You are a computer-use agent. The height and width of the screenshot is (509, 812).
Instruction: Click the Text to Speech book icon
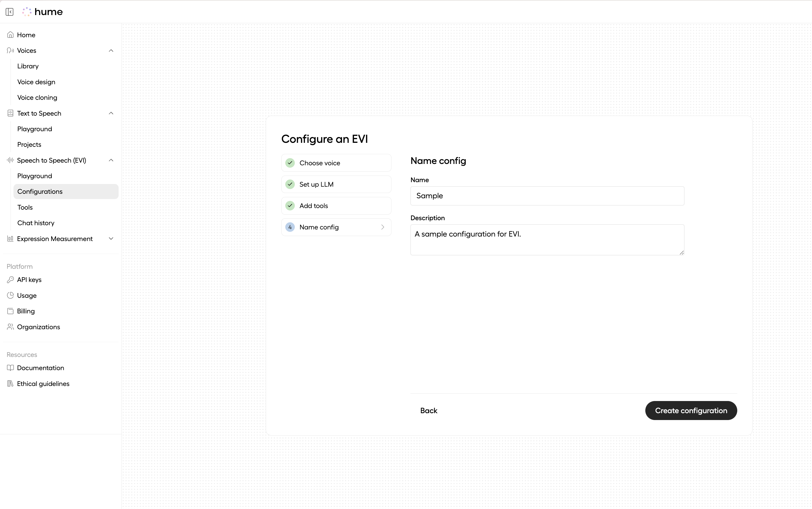tap(10, 113)
